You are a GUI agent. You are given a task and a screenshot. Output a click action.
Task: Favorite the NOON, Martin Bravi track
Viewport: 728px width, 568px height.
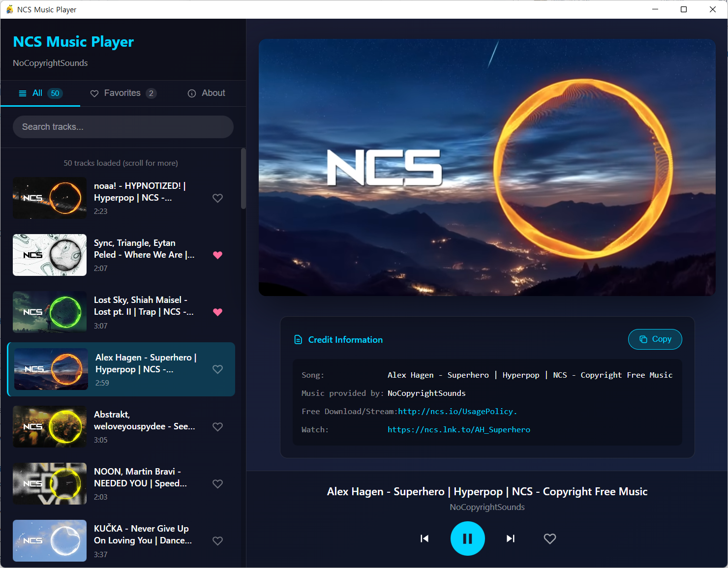(x=217, y=483)
